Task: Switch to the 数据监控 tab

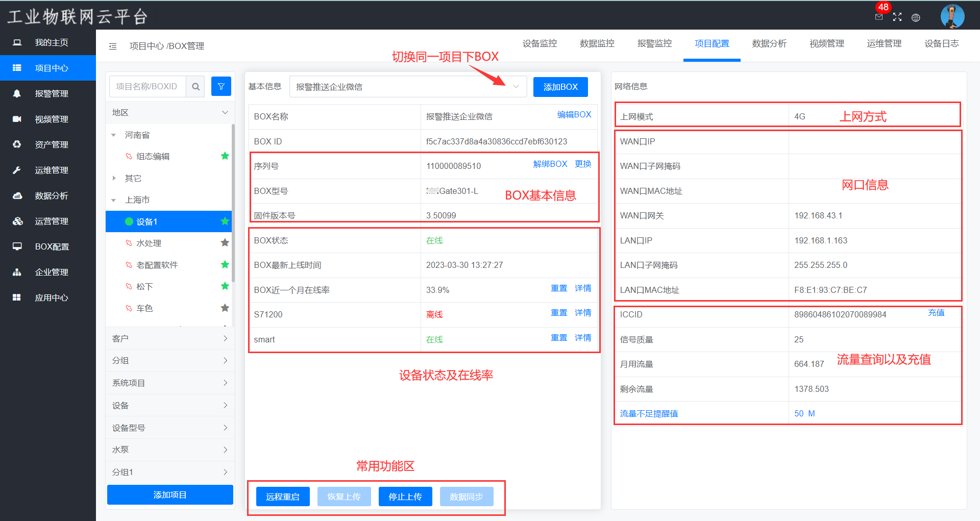Action: [597, 44]
